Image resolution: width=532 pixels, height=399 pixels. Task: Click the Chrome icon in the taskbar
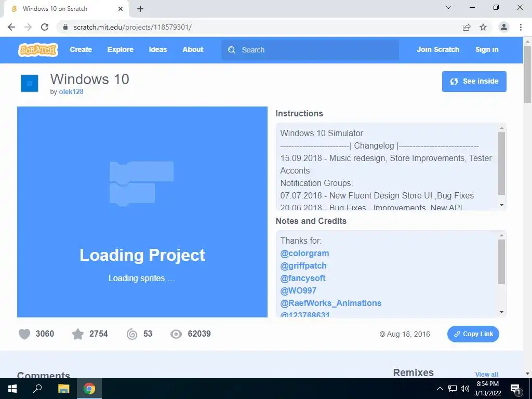(x=89, y=389)
